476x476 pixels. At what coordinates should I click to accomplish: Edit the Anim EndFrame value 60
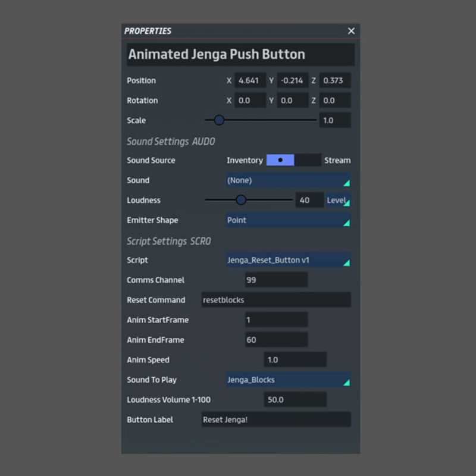tap(275, 340)
